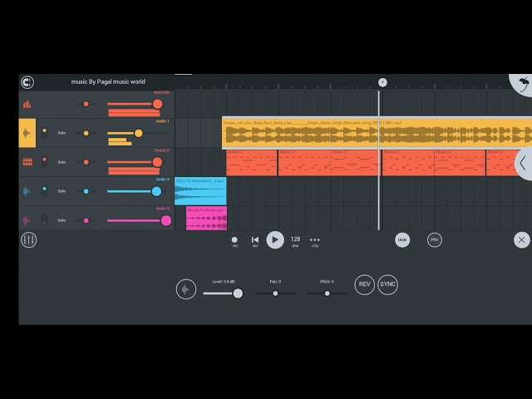Solo the Audio 1 track
532x399 pixels.
pos(62,133)
